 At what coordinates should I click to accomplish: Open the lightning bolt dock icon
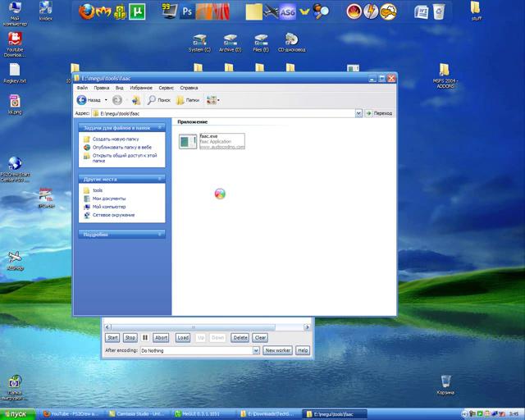[x=371, y=12]
